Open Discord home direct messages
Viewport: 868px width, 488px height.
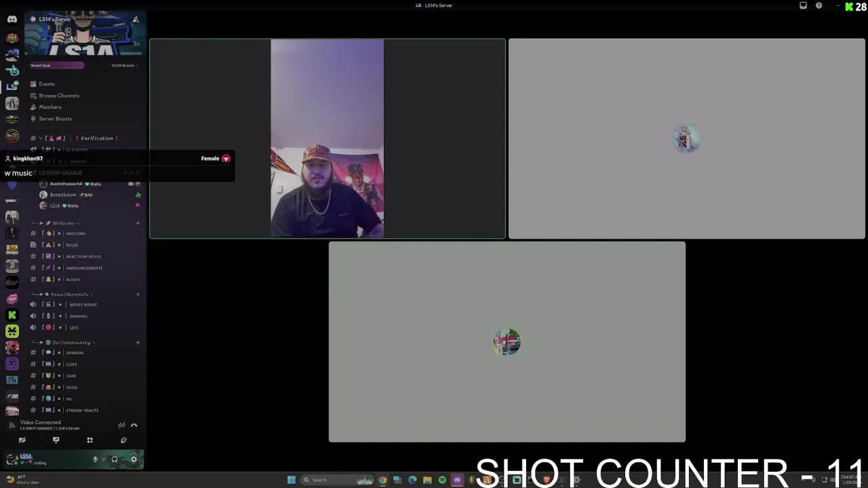tap(12, 19)
